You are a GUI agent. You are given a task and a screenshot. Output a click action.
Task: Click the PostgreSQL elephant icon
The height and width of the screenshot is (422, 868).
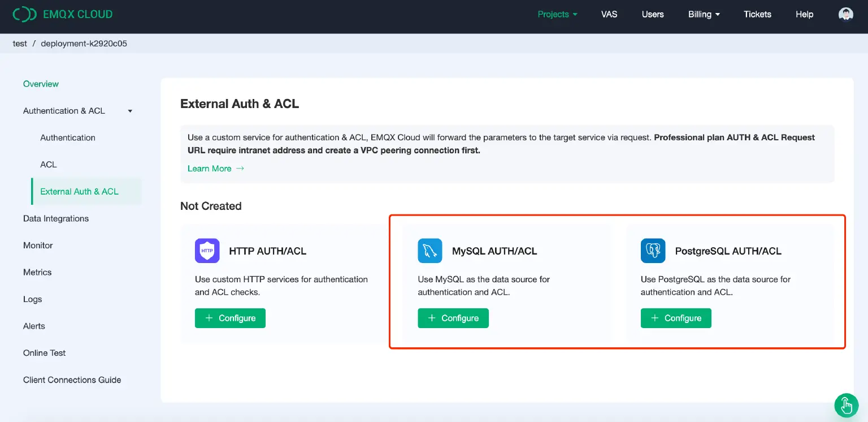[x=653, y=251]
